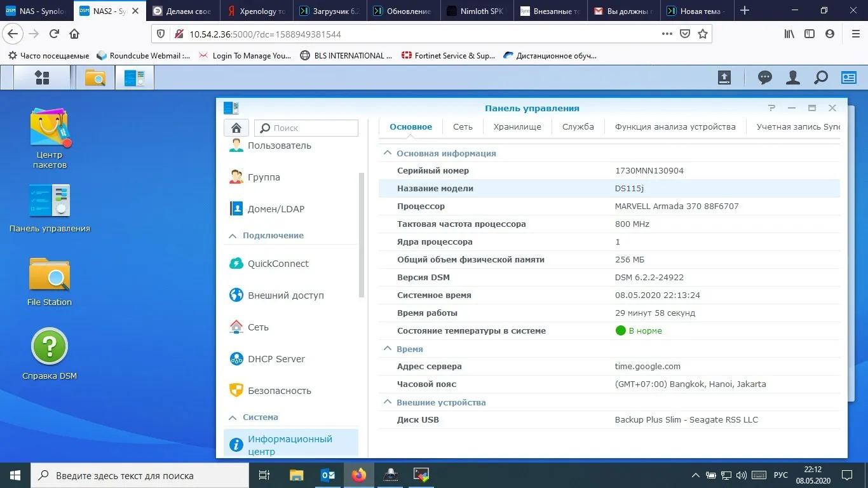868x488 pixels.
Task: Open Пользователь settings in sidebar
Action: [x=291, y=146]
